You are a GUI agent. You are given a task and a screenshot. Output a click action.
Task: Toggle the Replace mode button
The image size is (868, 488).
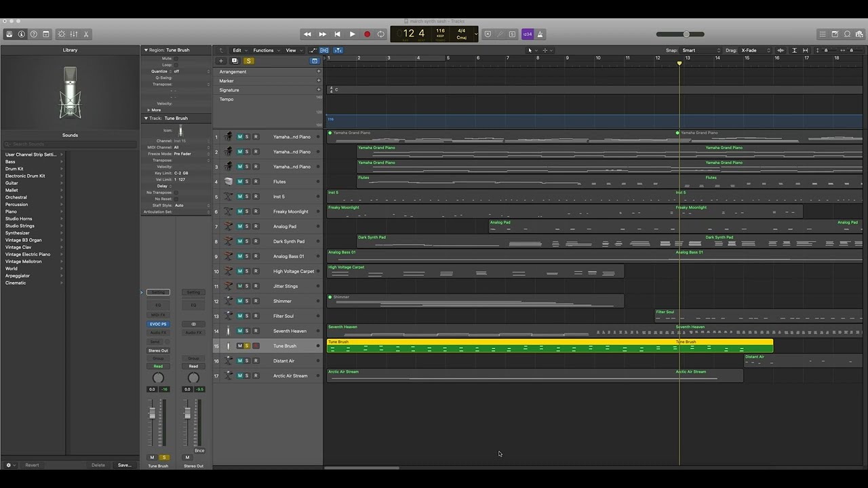point(487,34)
